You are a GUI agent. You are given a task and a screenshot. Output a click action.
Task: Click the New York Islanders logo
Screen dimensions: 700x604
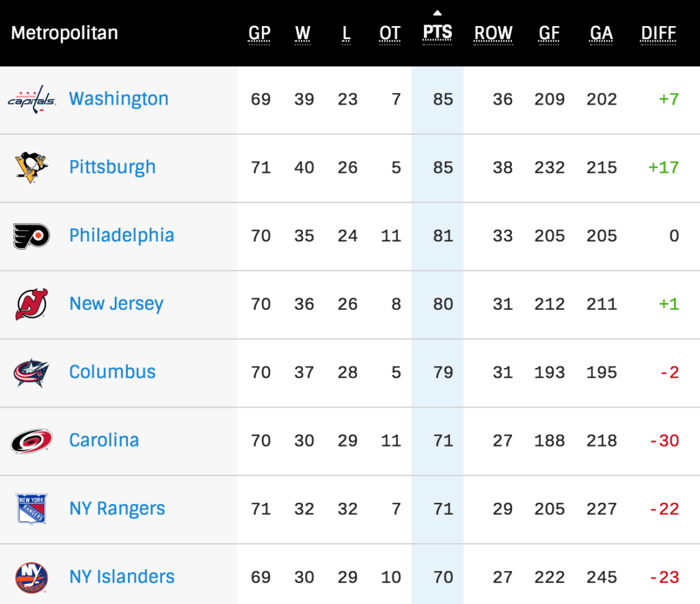coord(31,577)
